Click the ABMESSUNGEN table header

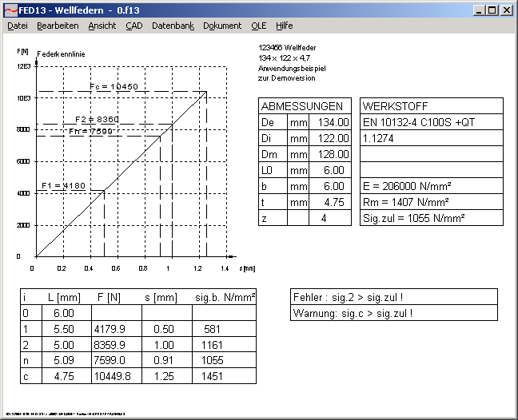[305, 106]
